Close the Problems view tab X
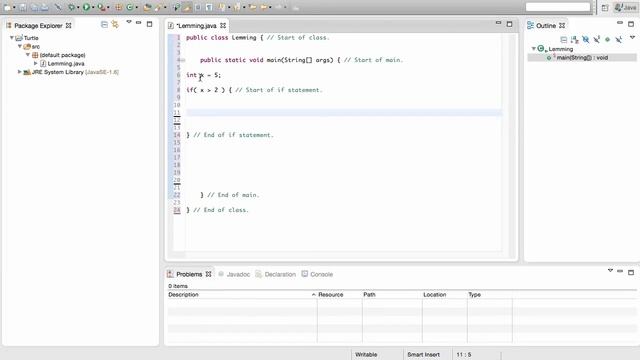The width and height of the screenshot is (640, 360). (x=208, y=274)
